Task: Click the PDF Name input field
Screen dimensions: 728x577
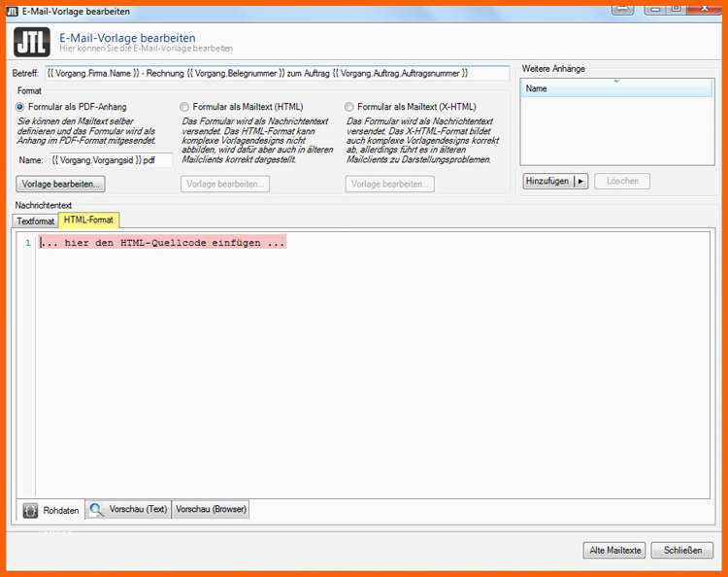Action: [x=111, y=160]
